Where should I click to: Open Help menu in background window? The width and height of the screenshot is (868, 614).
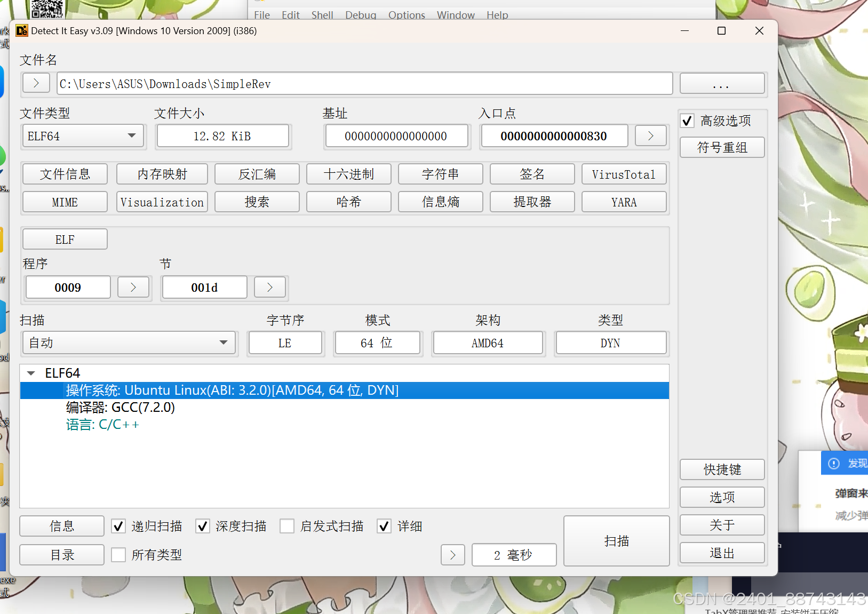pos(497,15)
